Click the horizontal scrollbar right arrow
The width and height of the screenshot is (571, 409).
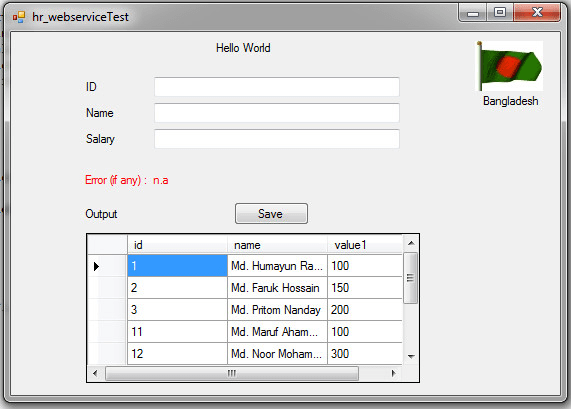tap(393, 373)
